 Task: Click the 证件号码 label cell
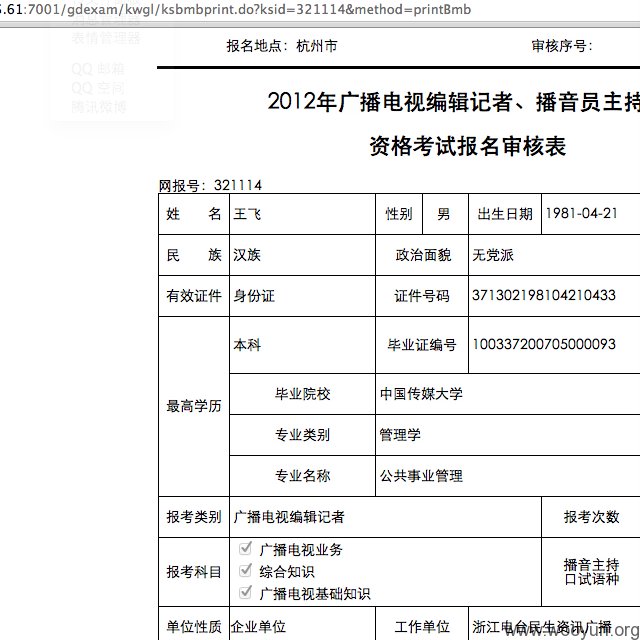(422, 296)
